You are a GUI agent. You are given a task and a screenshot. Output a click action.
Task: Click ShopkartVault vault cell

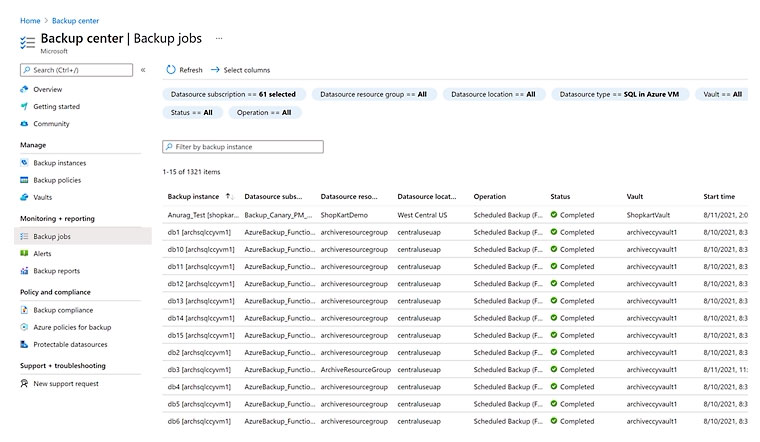pyautogui.click(x=648, y=215)
